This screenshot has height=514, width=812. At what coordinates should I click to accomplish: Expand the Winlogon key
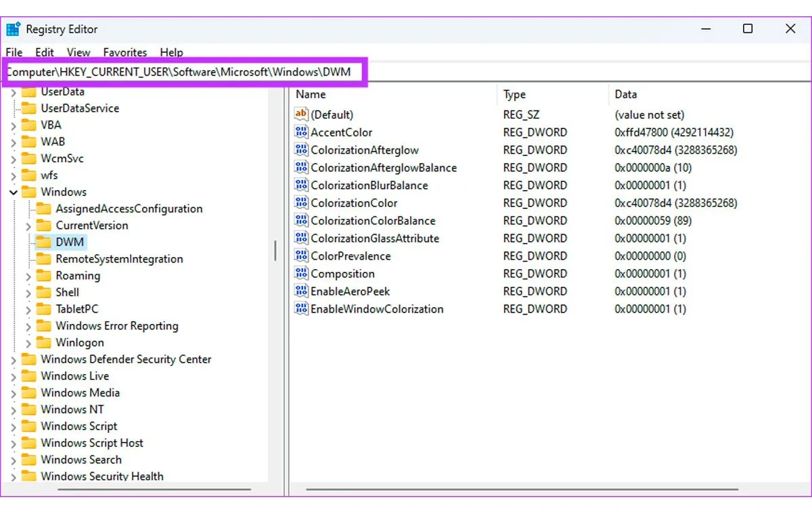(x=28, y=344)
